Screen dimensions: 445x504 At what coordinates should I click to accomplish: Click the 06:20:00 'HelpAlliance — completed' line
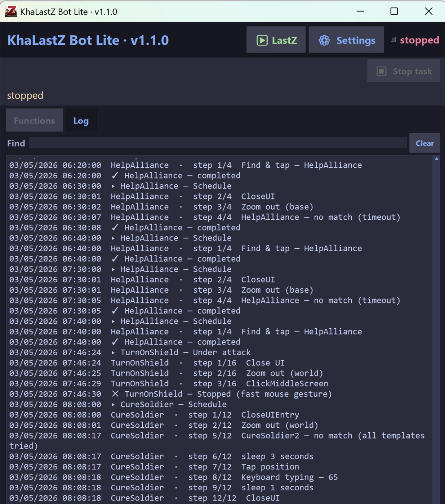pos(125,176)
